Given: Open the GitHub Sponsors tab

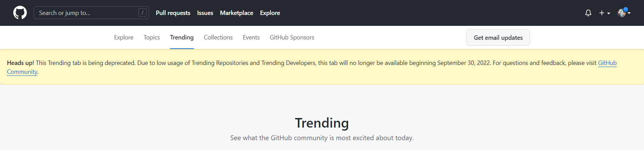Looking at the screenshot, I should (x=292, y=37).
